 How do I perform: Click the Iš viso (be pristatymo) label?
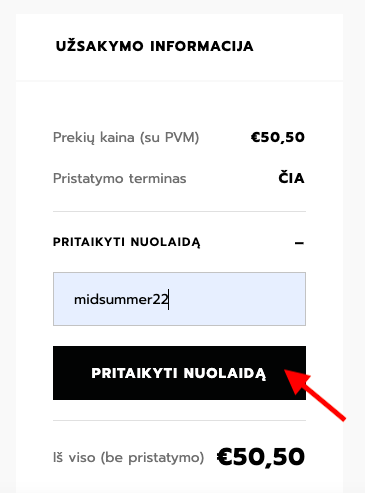[x=128, y=457]
